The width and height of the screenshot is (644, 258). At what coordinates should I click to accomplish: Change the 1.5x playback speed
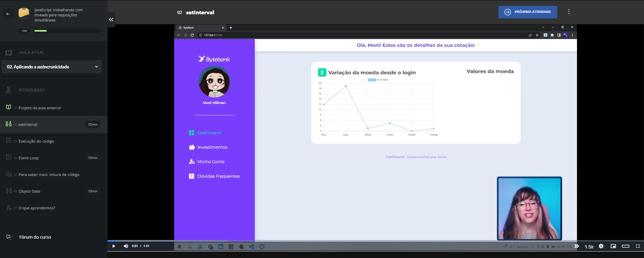point(589,246)
